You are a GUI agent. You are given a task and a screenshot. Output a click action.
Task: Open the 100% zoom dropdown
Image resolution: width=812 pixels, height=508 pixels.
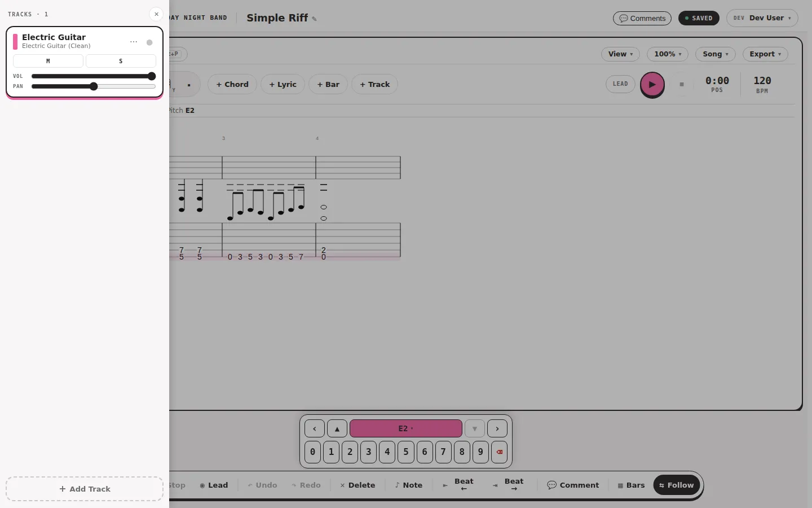[x=668, y=54]
